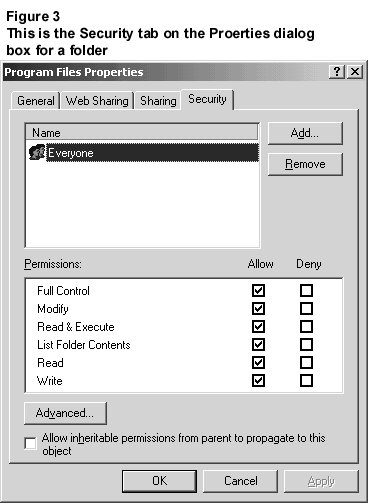The height and width of the screenshot is (504, 368).
Task: Check Deny for Read & Execute
Action: pos(306,326)
